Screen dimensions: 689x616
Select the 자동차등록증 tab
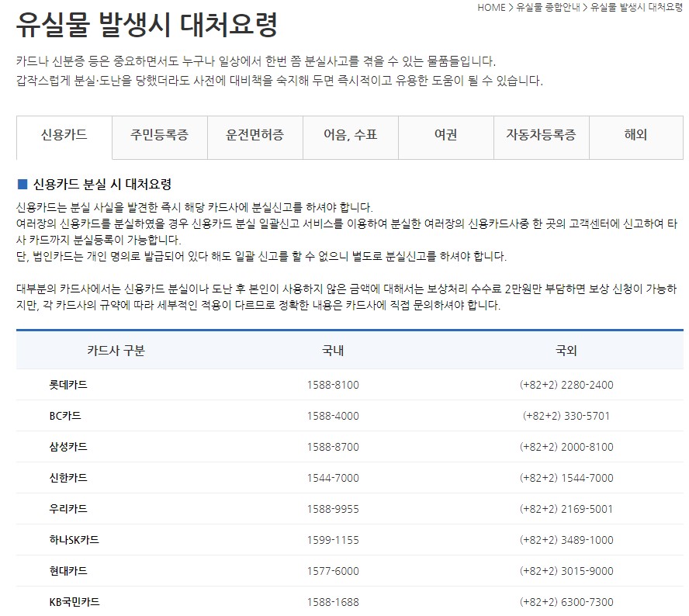click(x=542, y=137)
